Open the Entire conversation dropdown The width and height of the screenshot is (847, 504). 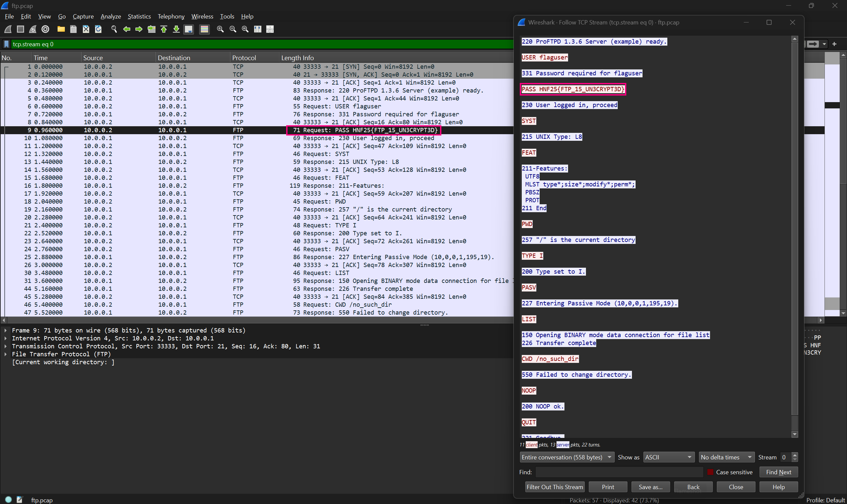[566, 457]
